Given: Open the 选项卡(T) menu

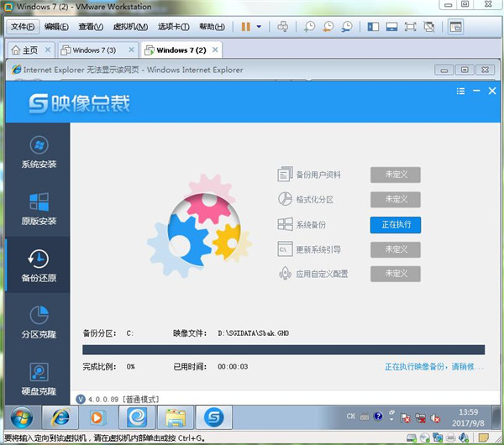Looking at the screenshot, I should point(174,27).
